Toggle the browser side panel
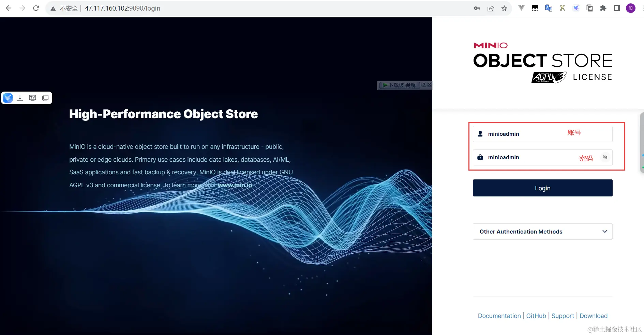The width and height of the screenshot is (644, 335). pos(617,8)
